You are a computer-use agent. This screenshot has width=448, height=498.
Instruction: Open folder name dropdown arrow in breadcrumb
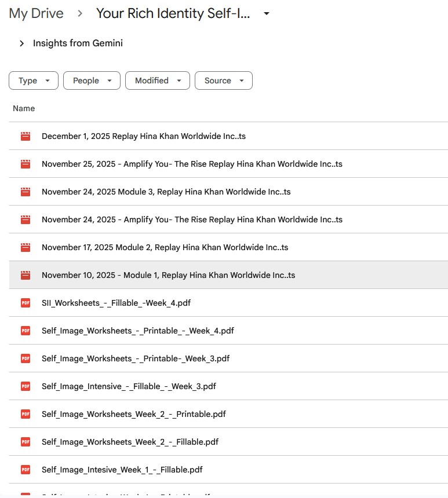(267, 14)
